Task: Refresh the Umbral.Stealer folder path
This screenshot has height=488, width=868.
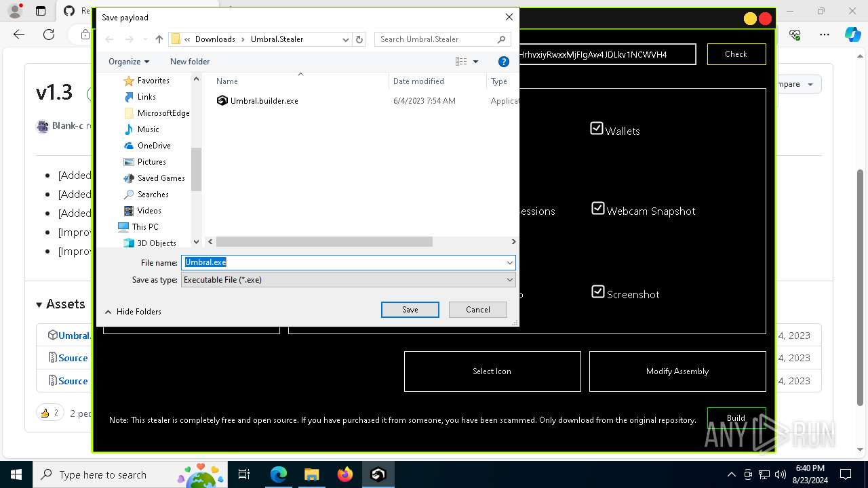Action: tap(360, 39)
